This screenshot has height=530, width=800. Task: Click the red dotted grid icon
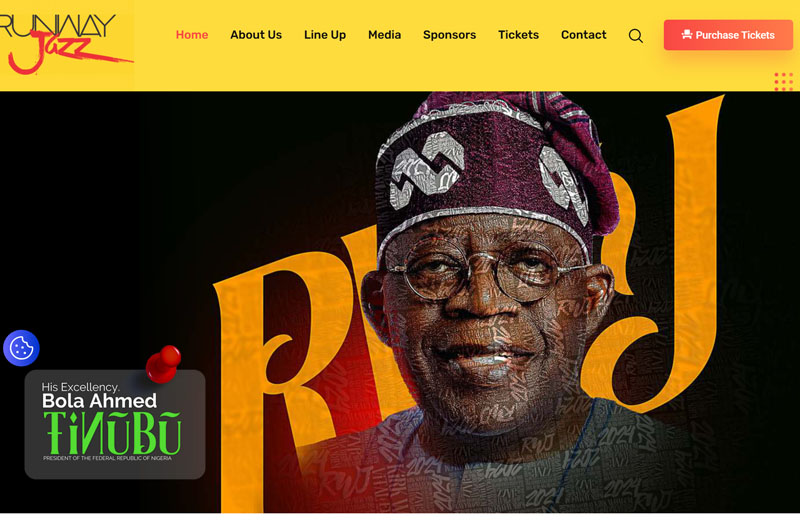tap(783, 82)
